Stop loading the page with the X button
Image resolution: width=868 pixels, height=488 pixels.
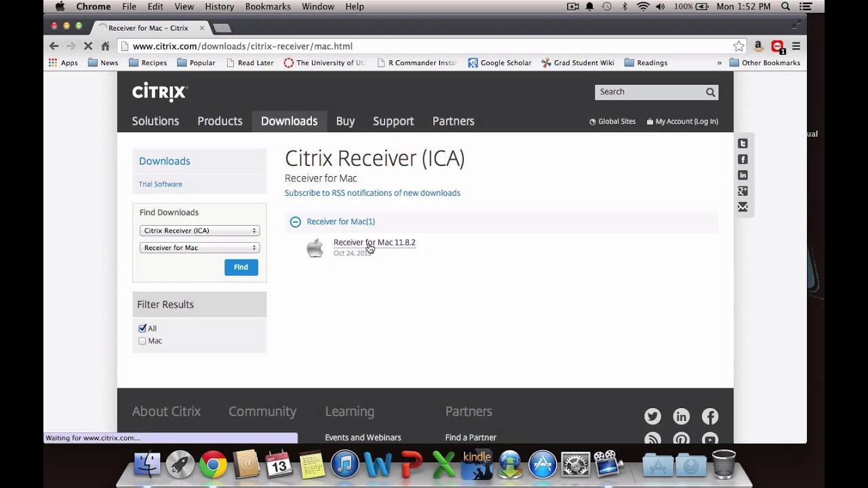(x=87, y=46)
